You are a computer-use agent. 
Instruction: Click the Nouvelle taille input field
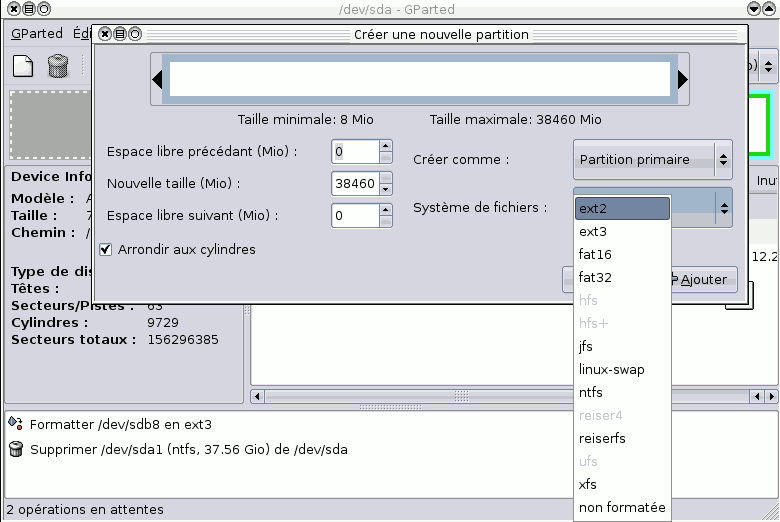354,184
